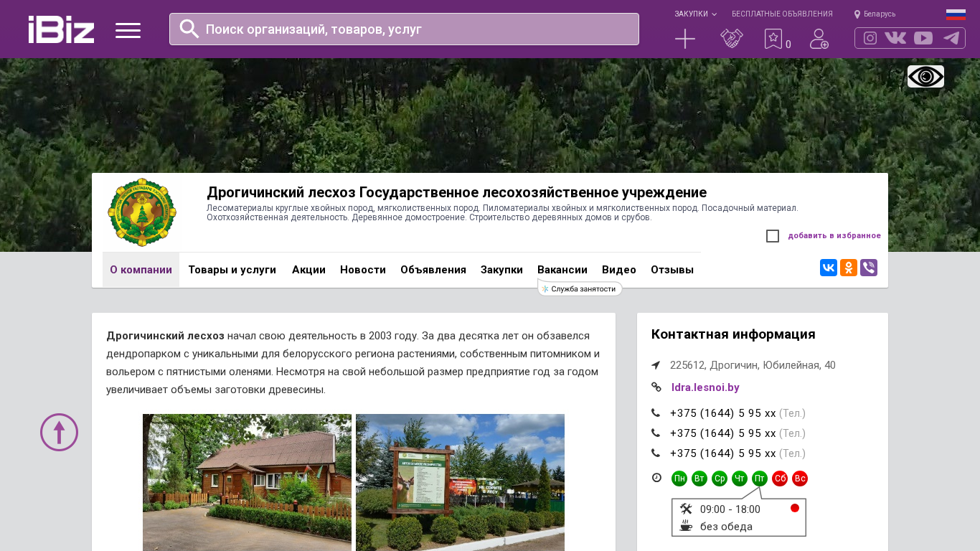Viewport: 980px width, 551px height.
Task: Select the Пн weekday schedule circle
Action: click(679, 479)
